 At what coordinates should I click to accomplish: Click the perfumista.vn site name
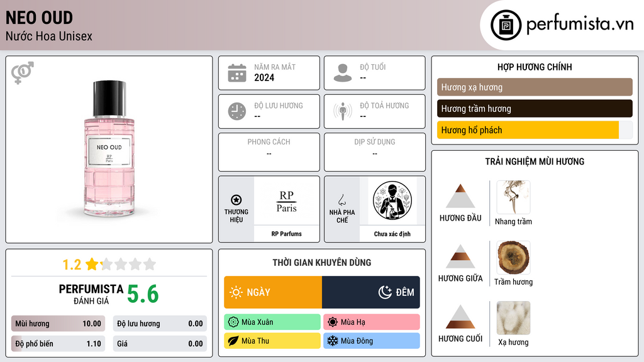click(x=580, y=24)
